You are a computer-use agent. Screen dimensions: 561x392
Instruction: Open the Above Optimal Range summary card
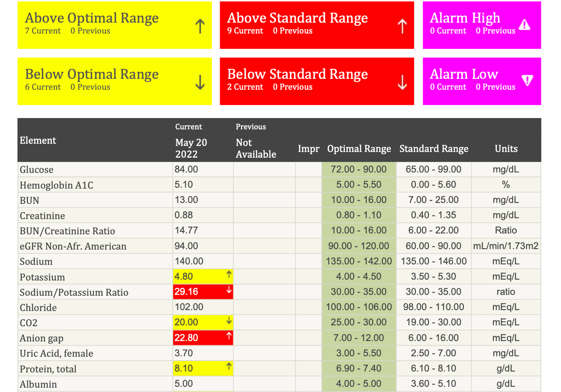pyautogui.click(x=115, y=25)
